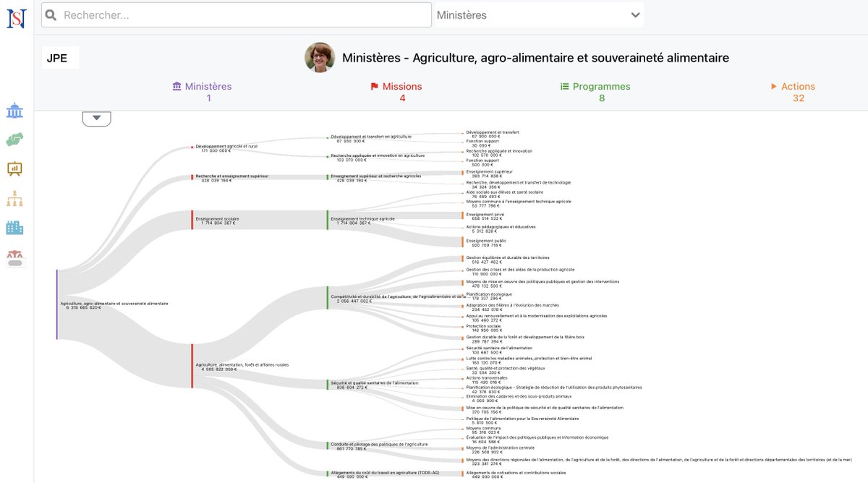Select programme Compétitivité et durabilité de l'agriculture
The width and height of the screenshot is (868, 483).
click(398, 298)
